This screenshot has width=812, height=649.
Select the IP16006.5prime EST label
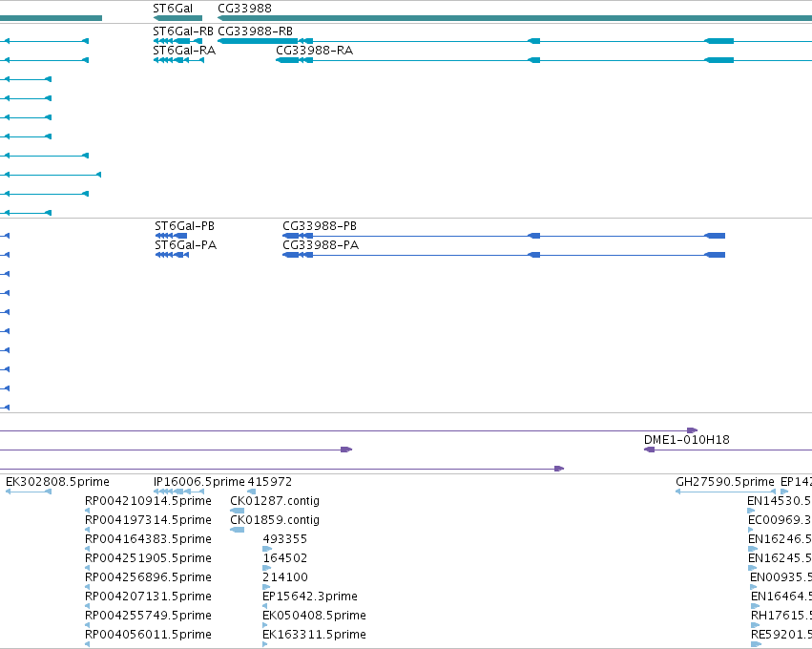click(x=198, y=482)
